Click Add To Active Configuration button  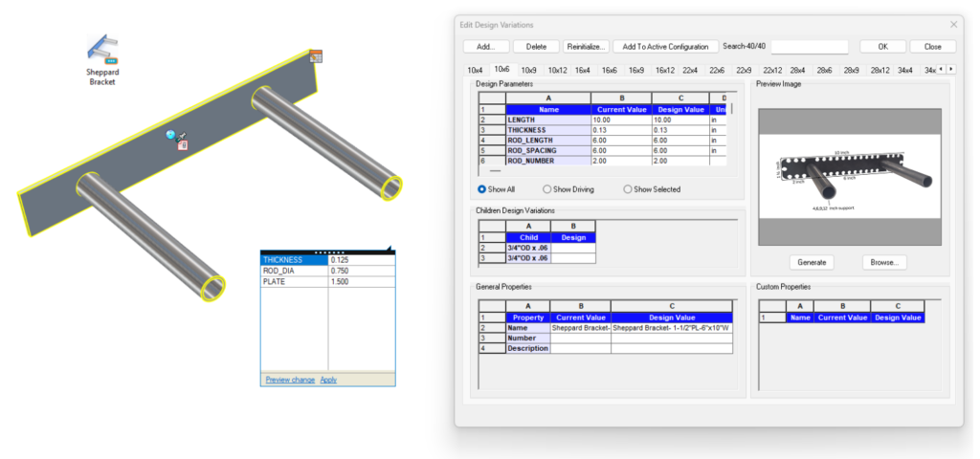[665, 47]
